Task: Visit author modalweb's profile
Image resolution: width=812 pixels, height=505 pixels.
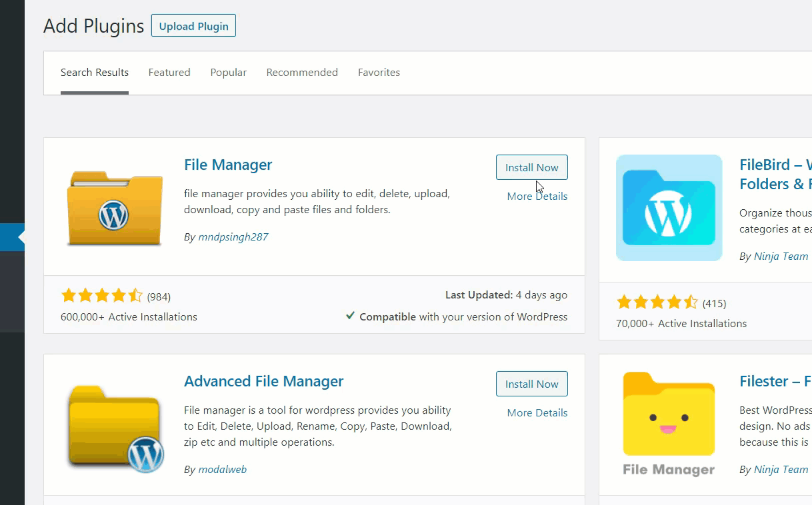Action: point(222,469)
